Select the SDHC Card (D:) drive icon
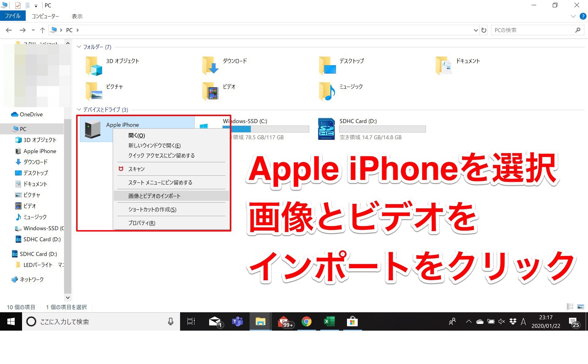This screenshot has height=364, width=588. tap(326, 129)
